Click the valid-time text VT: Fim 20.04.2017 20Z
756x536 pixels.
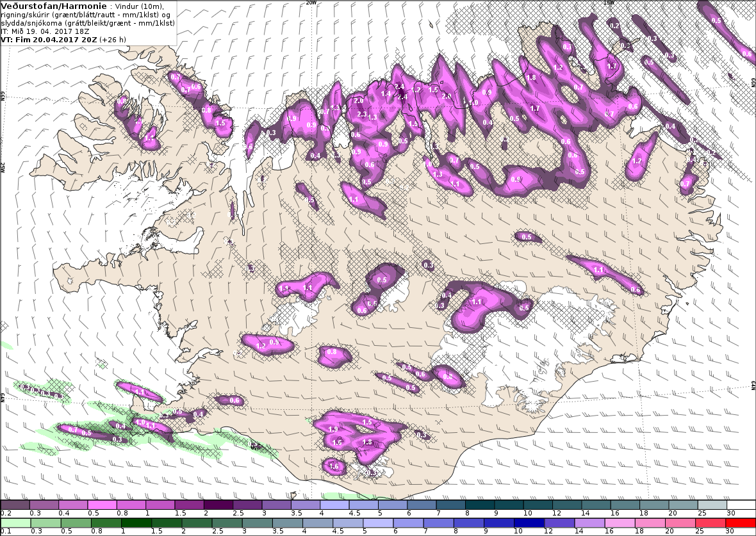(x=49, y=40)
